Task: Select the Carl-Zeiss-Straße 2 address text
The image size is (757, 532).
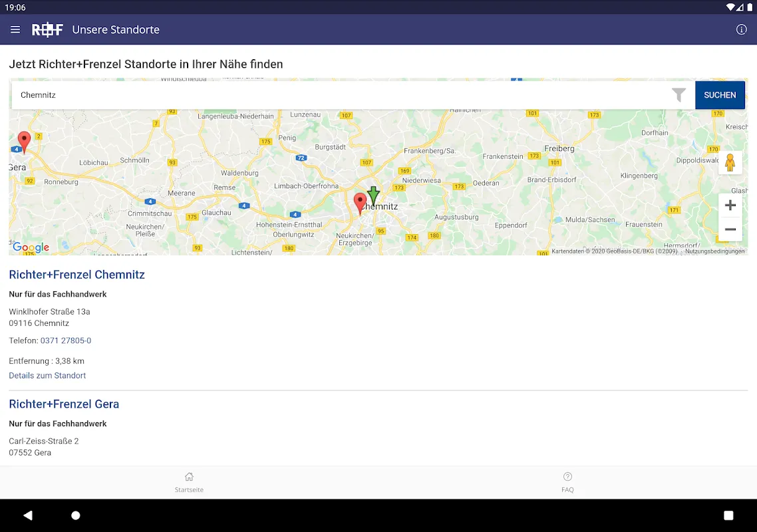Action: coord(43,442)
